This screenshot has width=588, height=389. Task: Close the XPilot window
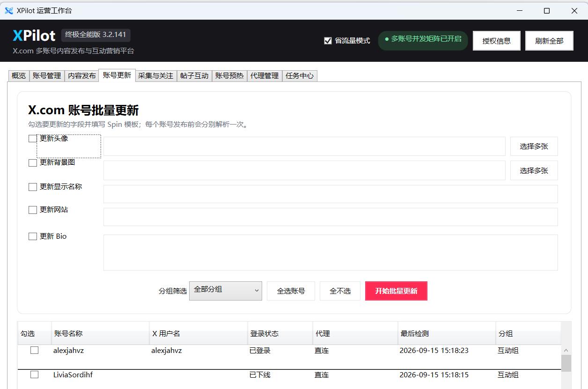point(574,11)
